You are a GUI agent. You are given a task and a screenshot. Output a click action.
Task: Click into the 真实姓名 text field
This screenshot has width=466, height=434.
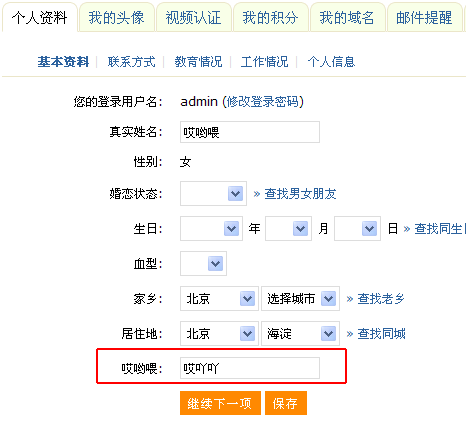click(x=250, y=132)
